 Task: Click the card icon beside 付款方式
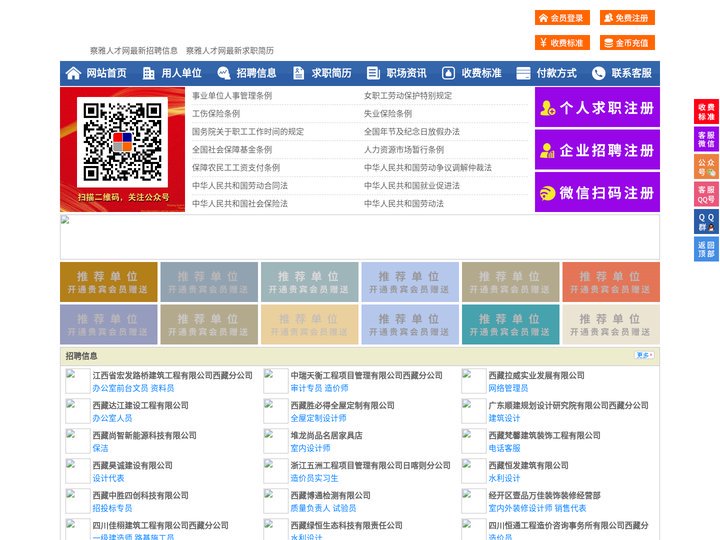523,73
